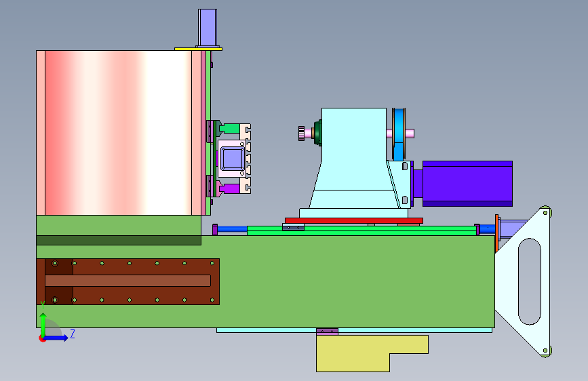
Task: Click the oval slot in end bracket
Action: pos(530,281)
